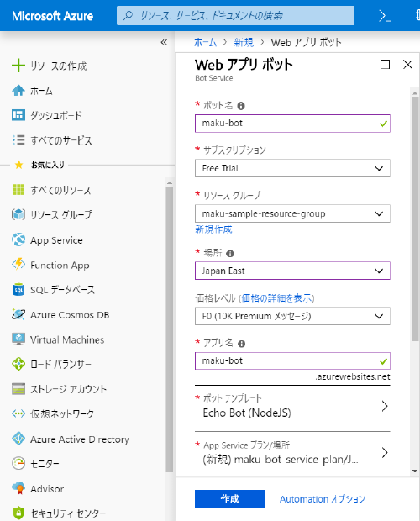This screenshot has height=521, width=420.
Task: Open the リソース グループ dropdown
Action: (292, 213)
